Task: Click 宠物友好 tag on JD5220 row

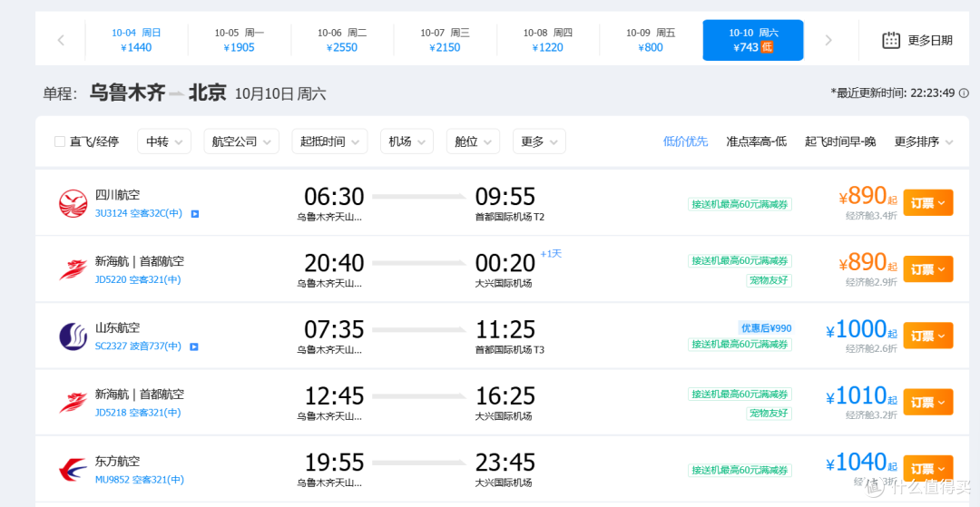Action: click(x=769, y=280)
